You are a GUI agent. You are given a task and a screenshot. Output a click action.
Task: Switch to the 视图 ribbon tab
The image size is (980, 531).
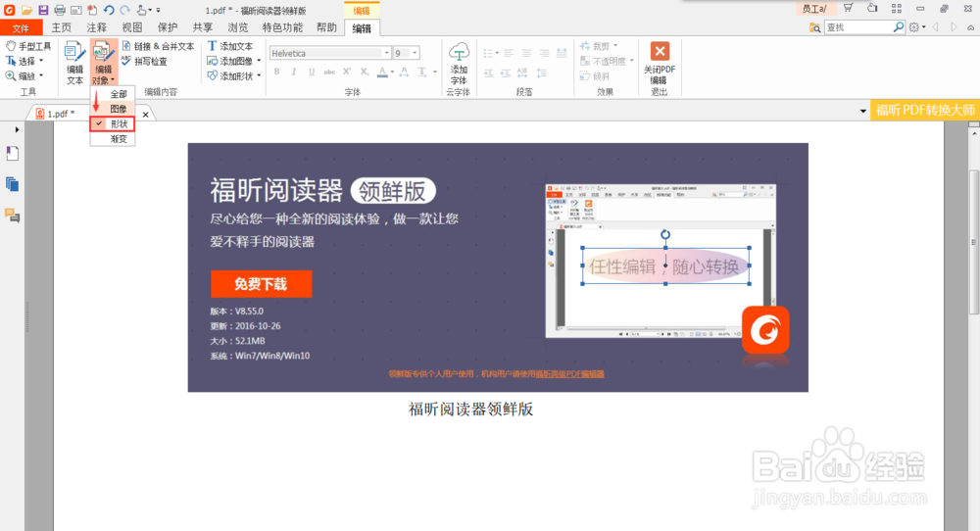[x=132, y=27]
